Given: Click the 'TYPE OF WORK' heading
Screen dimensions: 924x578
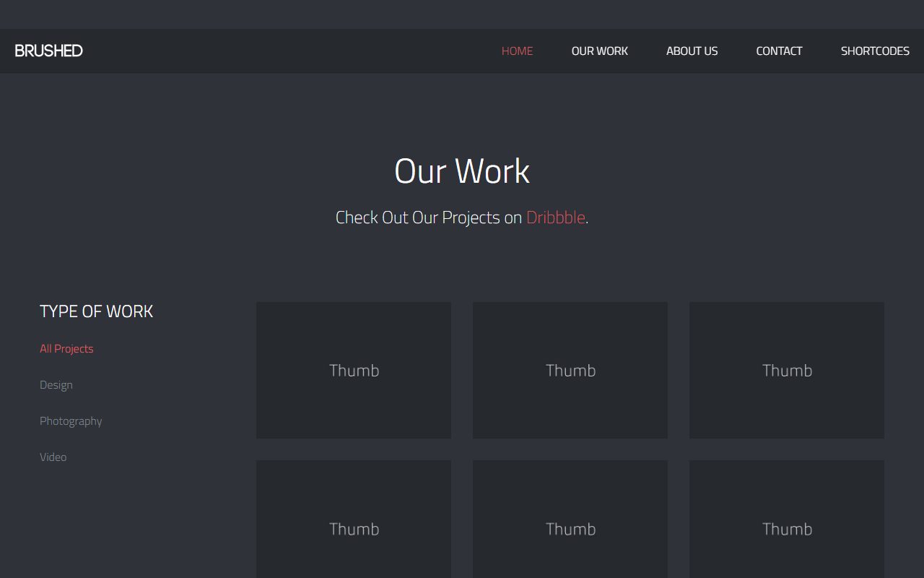Looking at the screenshot, I should (96, 311).
